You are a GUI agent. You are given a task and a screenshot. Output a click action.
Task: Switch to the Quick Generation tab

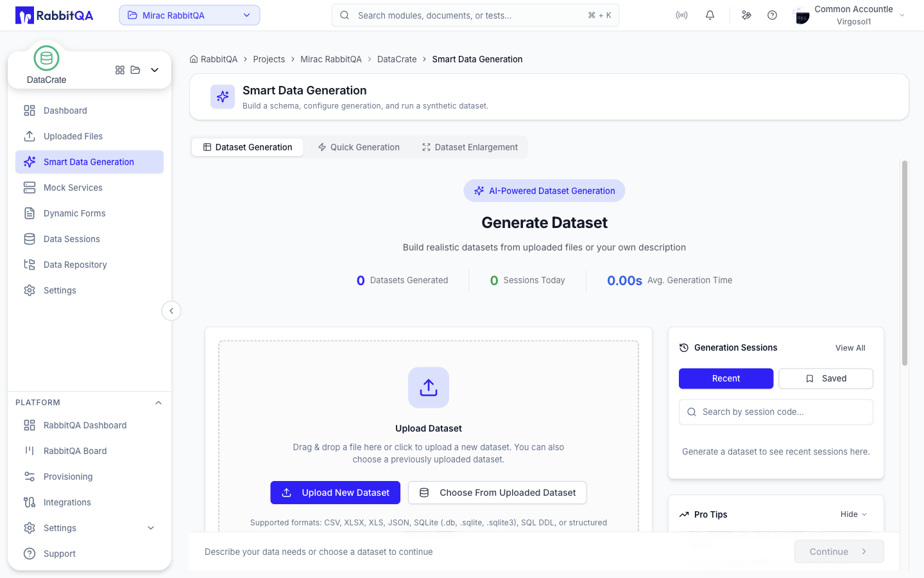pos(359,147)
